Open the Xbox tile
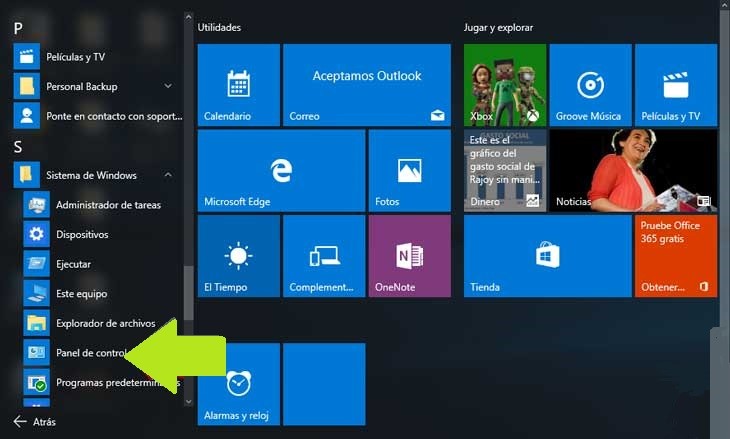This screenshot has width=730, height=439. tap(505, 85)
